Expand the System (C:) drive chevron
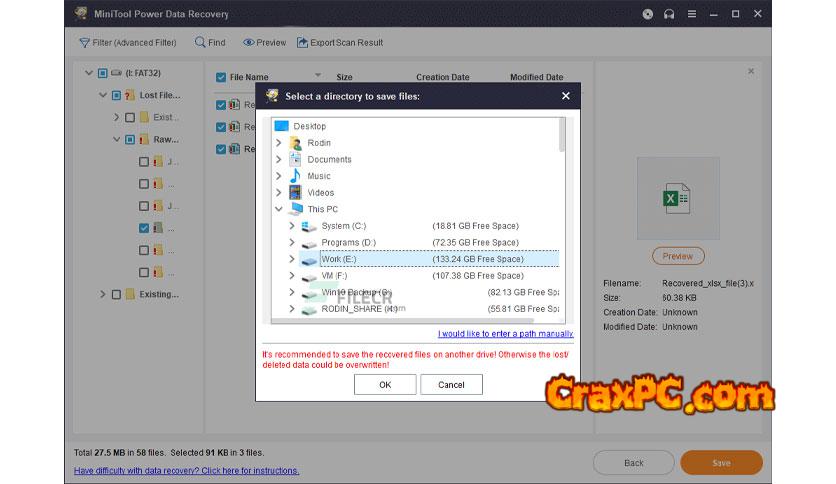Viewport: 836px width, 484px height. tap(292, 226)
